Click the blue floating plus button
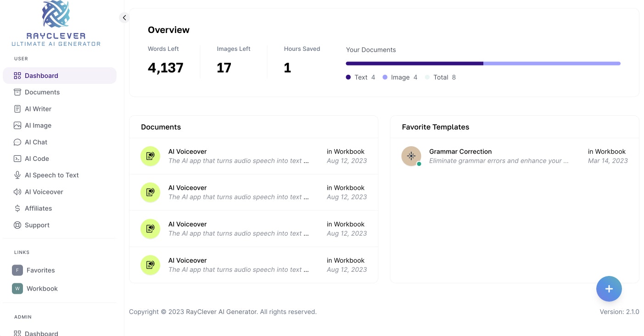Screen dimensions: 644x336 pyautogui.click(x=609, y=289)
